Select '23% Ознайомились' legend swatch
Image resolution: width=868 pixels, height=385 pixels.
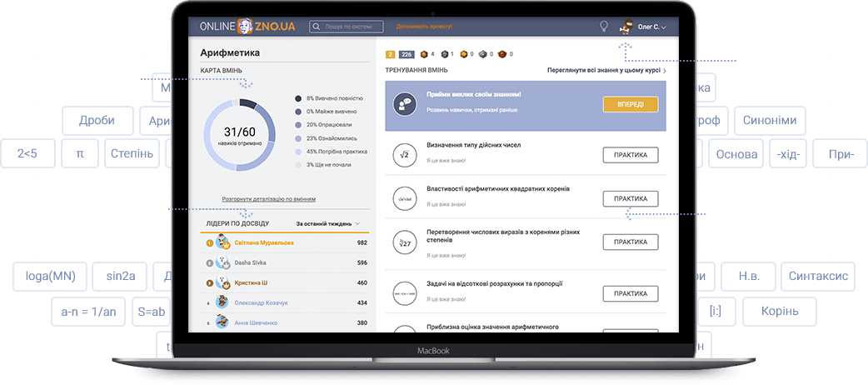click(x=298, y=138)
